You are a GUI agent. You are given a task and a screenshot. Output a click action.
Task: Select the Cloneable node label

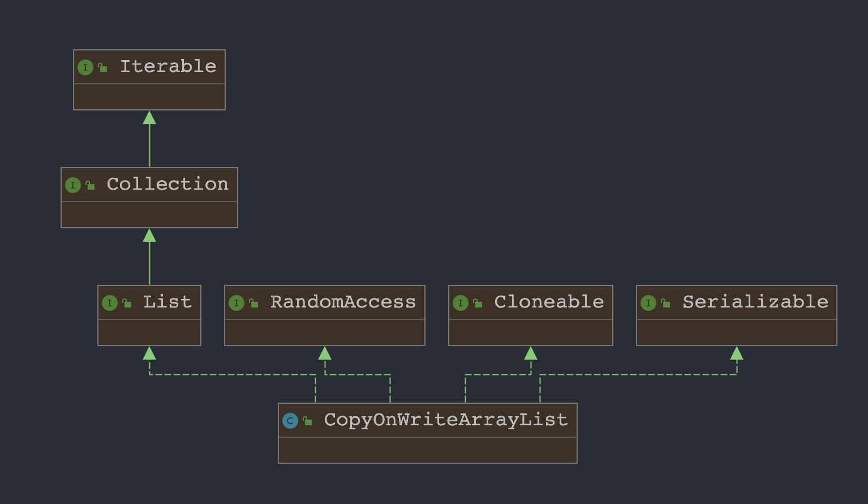click(549, 302)
